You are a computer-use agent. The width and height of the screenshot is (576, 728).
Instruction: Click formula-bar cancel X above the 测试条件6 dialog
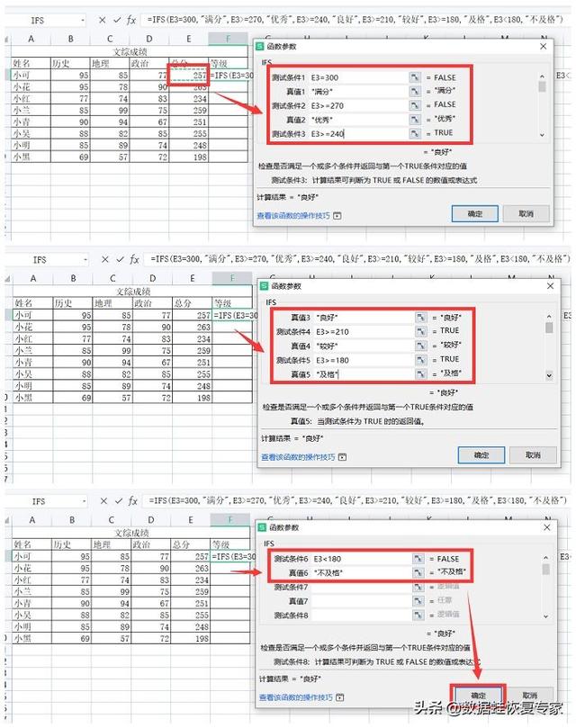(103, 501)
